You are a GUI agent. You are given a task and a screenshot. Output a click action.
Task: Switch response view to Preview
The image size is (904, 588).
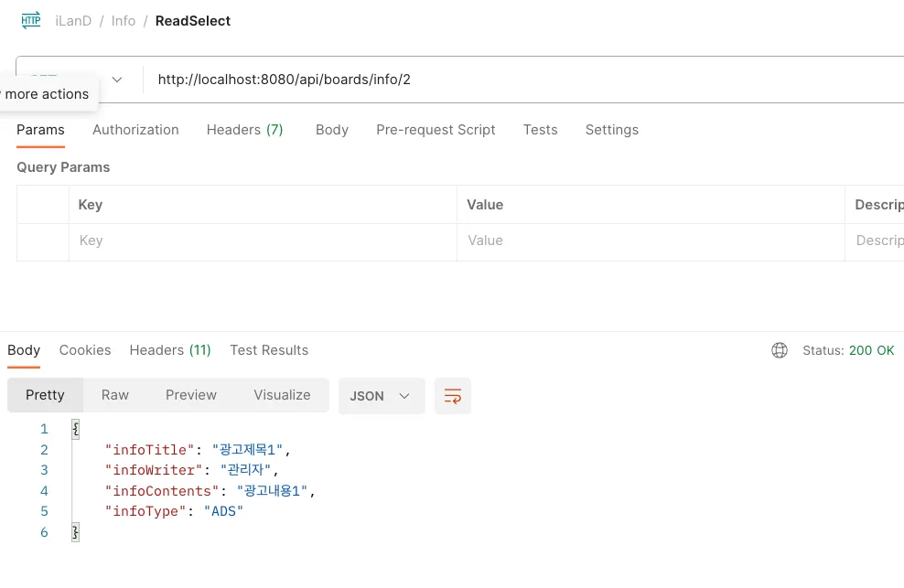click(x=191, y=395)
